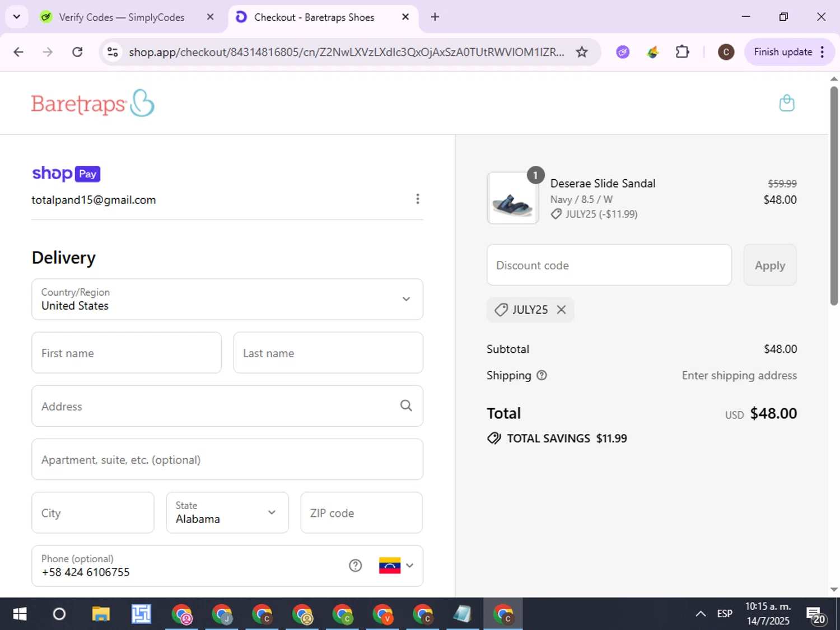
Task: Close the Checkout Baretraps tab
Action: click(x=405, y=17)
